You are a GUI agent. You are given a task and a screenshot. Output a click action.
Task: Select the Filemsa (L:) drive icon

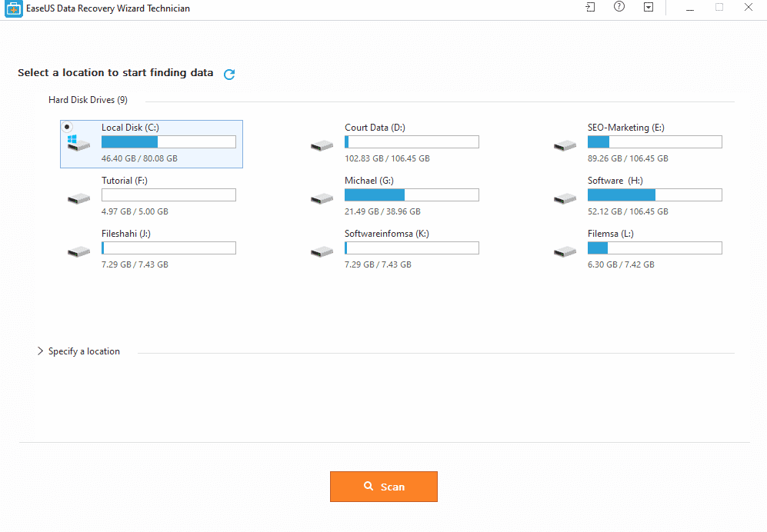pos(565,252)
